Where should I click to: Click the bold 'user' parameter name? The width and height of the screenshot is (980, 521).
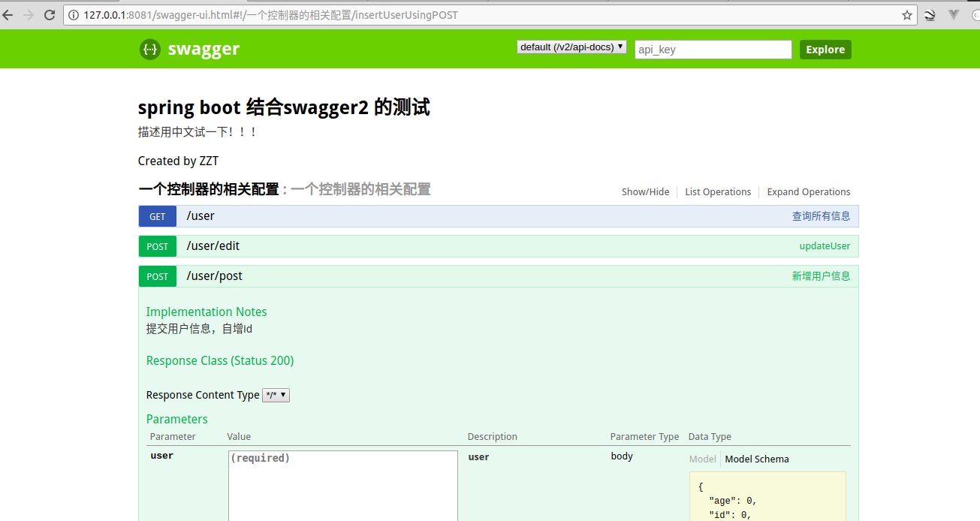tap(162, 456)
